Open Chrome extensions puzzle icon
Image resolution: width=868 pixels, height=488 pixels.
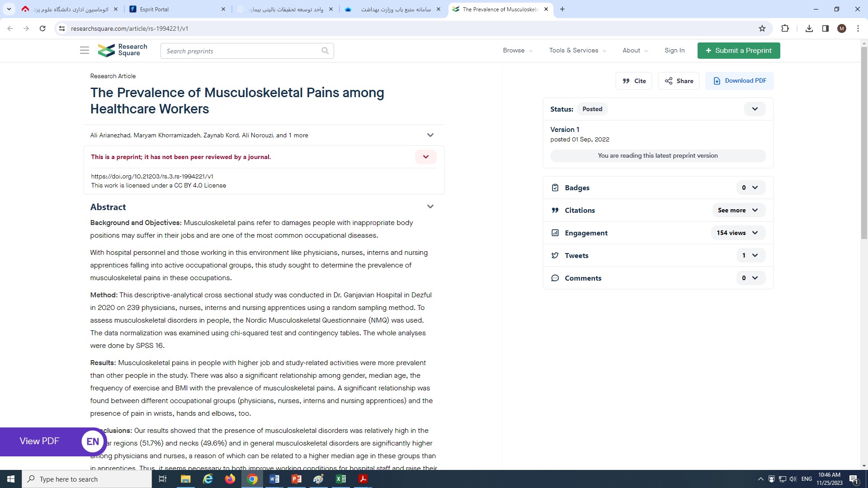click(x=785, y=28)
